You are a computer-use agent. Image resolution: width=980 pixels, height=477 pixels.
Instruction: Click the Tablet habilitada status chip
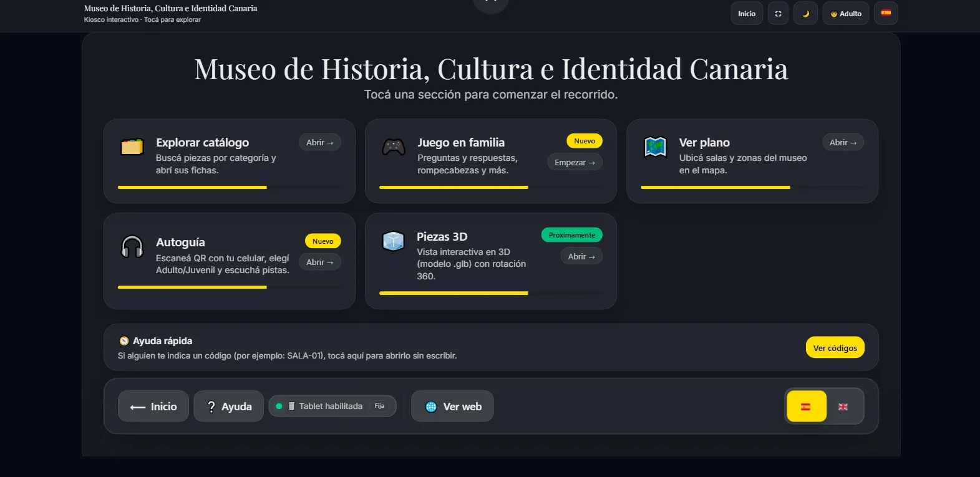[332, 406]
